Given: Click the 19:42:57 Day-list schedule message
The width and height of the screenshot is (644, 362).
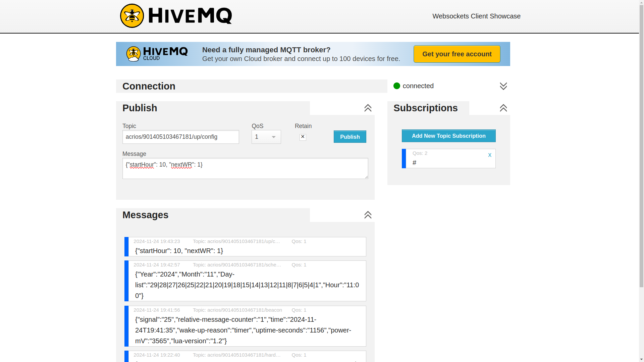Looking at the screenshot, I should (x=245, y=281).
